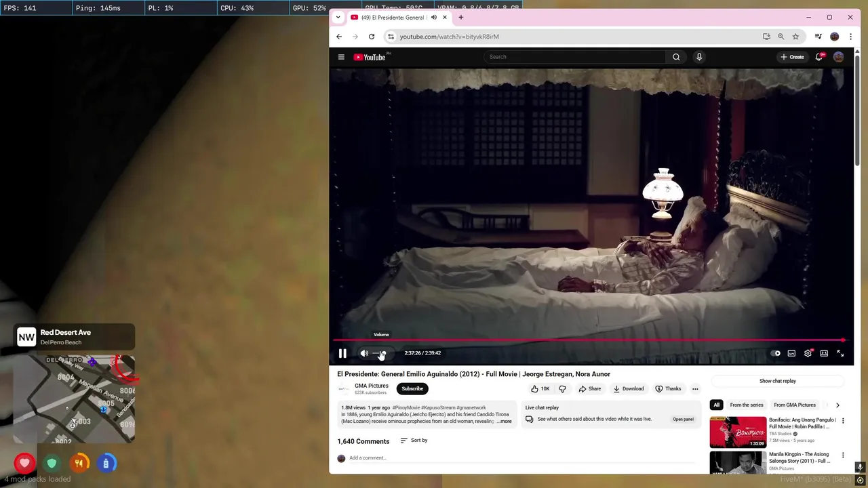The image size is (868, 488).
Task: Open options menu for Bonifacio video
Action: pos(843,421)
